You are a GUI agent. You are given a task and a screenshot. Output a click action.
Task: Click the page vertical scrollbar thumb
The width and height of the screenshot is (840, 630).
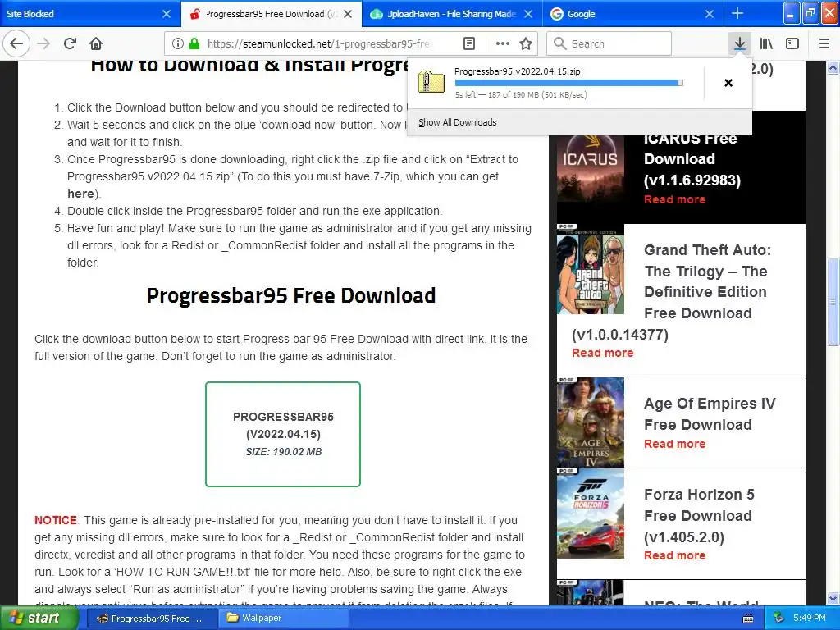click(833, 302)
